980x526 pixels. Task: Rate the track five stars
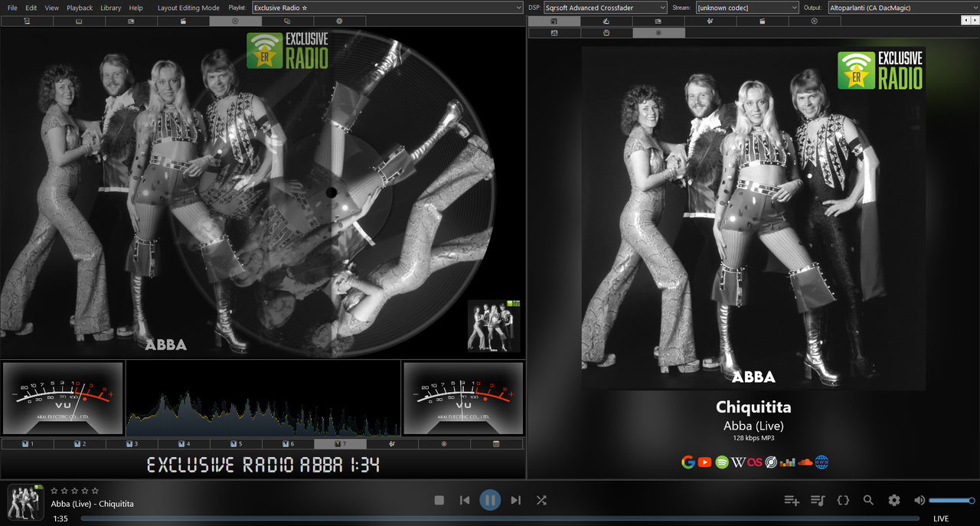pos(95,491)
